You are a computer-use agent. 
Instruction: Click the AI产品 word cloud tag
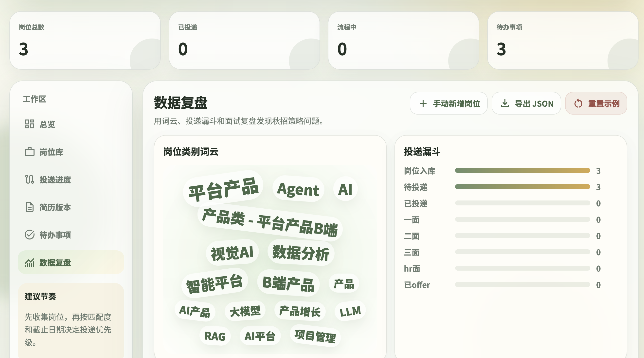195,311
